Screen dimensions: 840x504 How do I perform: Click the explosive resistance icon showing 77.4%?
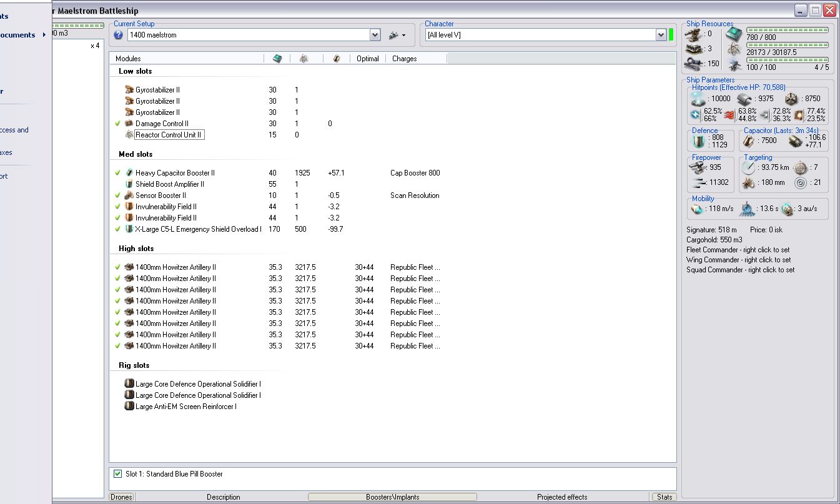(799, 115)
